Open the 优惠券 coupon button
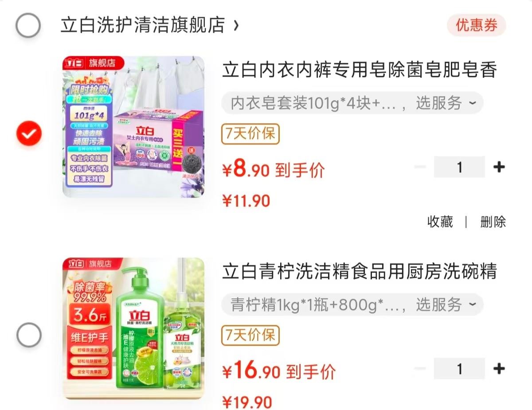The image size is (532, 410). (477, 25)
